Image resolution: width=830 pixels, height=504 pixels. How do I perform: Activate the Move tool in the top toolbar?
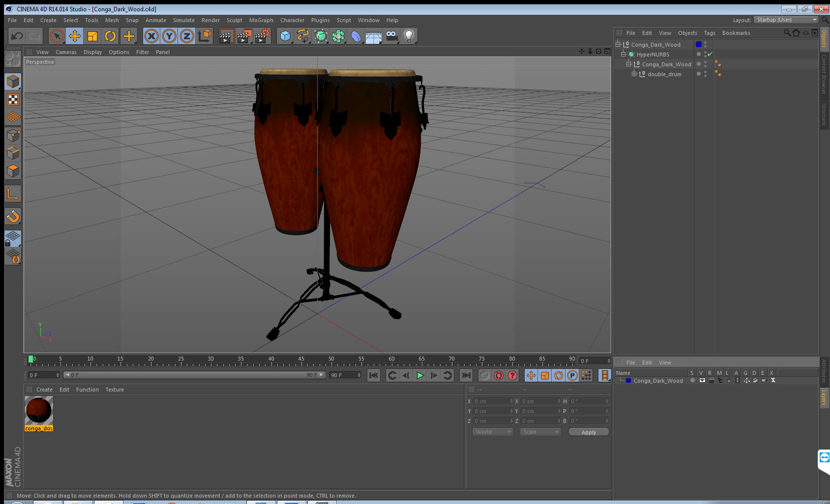(x=75, y=36)
